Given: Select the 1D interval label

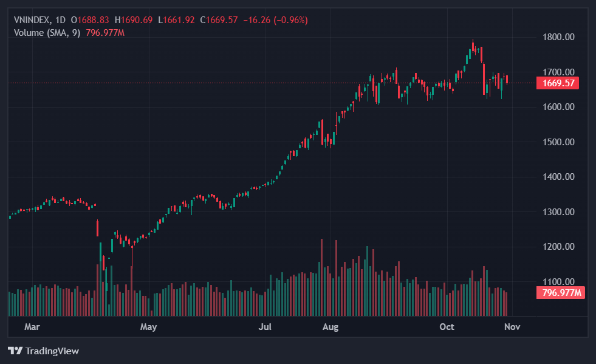Looking at the screenshot, I should point(60,20).
